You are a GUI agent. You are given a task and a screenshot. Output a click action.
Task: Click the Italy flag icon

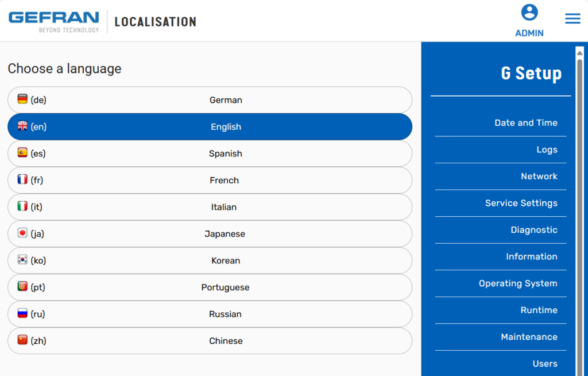[x=22, y=206]
